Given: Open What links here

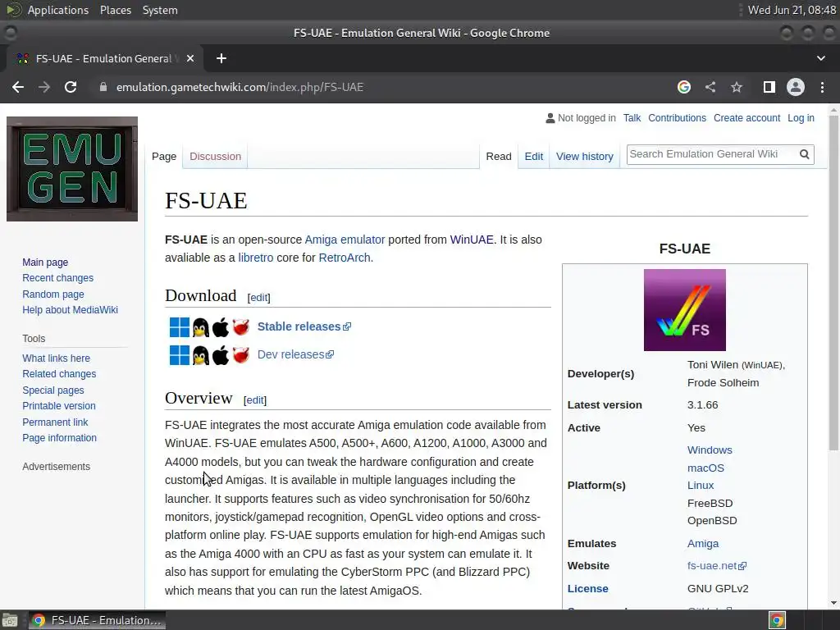Looking at the screenshot, I should [57, 358].
